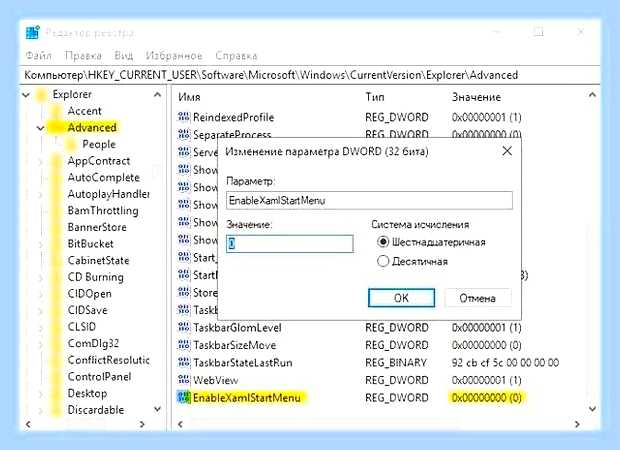Expand the AppContract tree node
Image resolution: width=620 pixels, height=450 pixels.
[40, 161]
